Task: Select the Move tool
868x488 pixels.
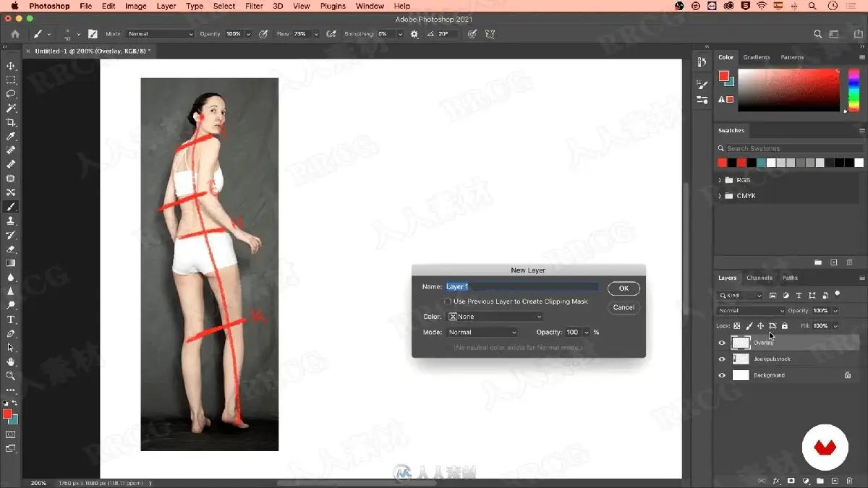Action: (x=11, y=66)
